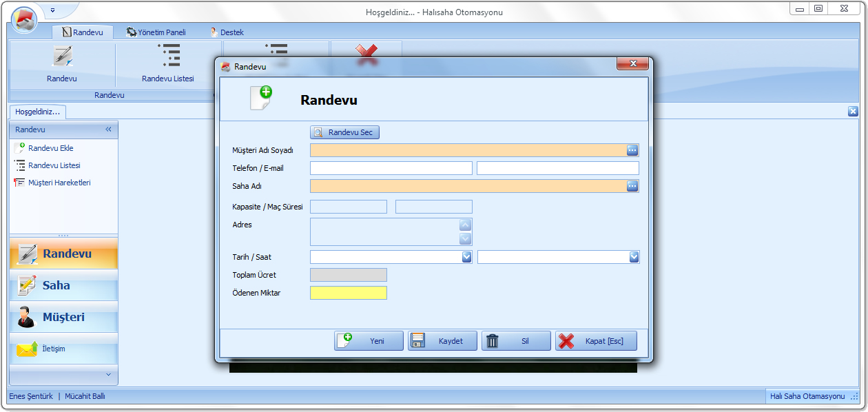Browse customers with Müşteri Adı Soyadı ellipsis
The width and height of the screenshot is (868, 412).
pos(632,150)
